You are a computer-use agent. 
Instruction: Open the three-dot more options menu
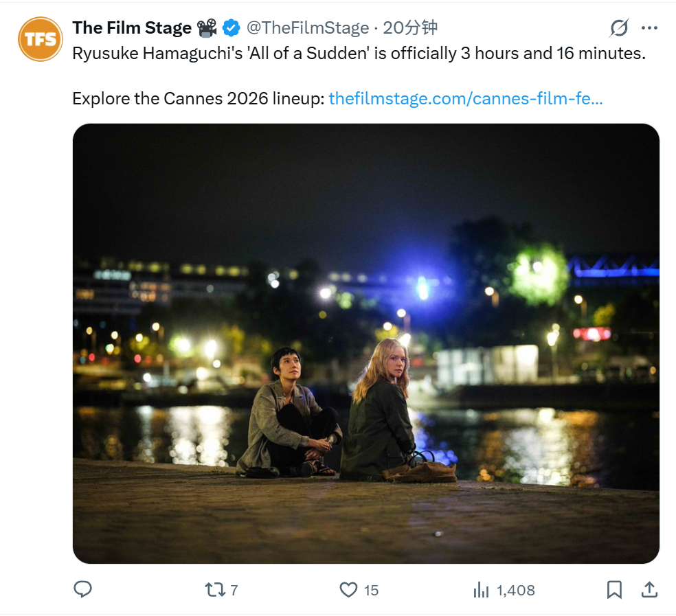point(649,28)
